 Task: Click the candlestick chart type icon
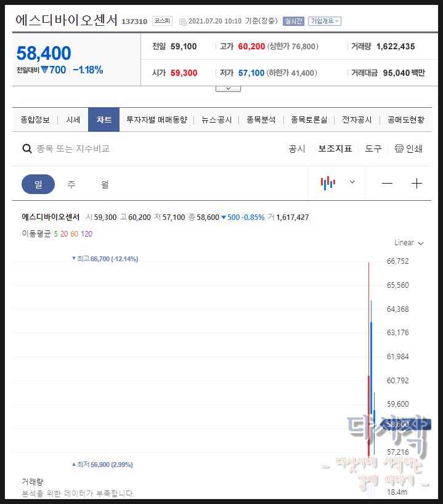(x=328, y=183)
